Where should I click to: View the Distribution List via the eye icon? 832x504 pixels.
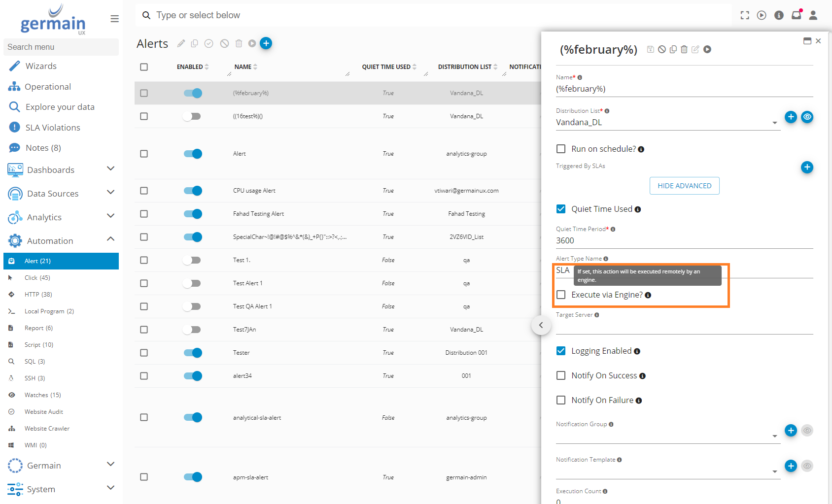[x=807, y=117]
